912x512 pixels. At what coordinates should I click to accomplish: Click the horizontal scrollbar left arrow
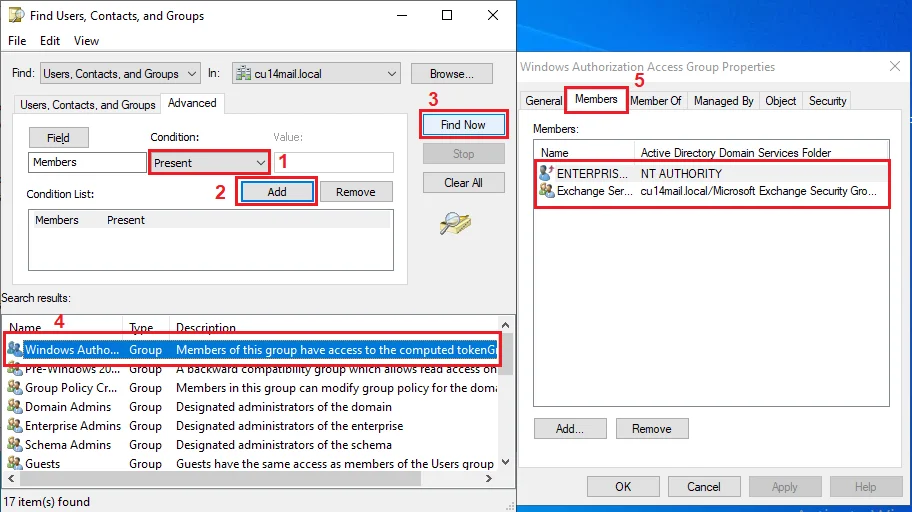11,478
